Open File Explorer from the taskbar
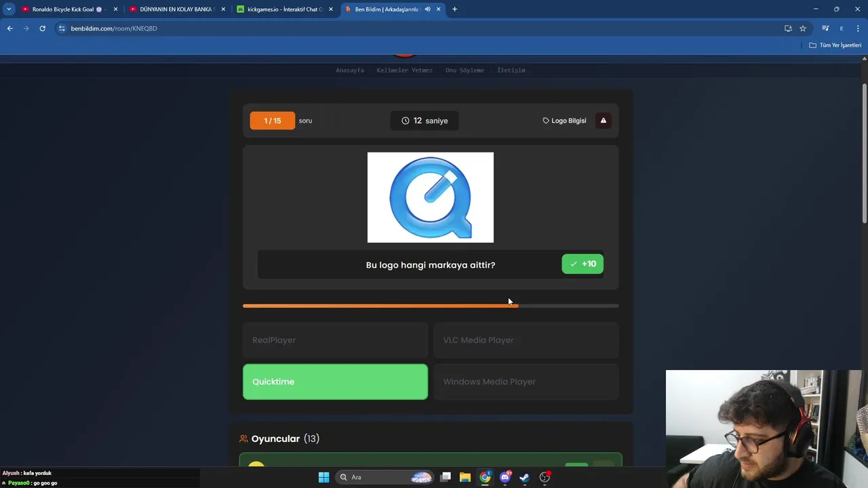 pos(465,477)
